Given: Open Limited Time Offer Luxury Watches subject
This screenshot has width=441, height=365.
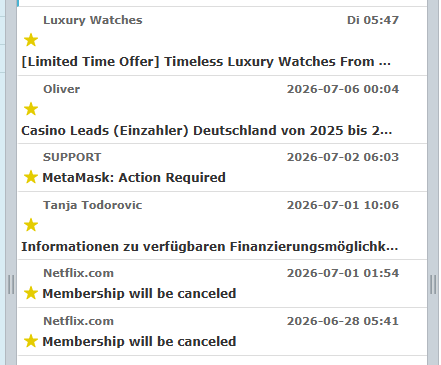Looking at the screenshot, I should click(206, 62).
